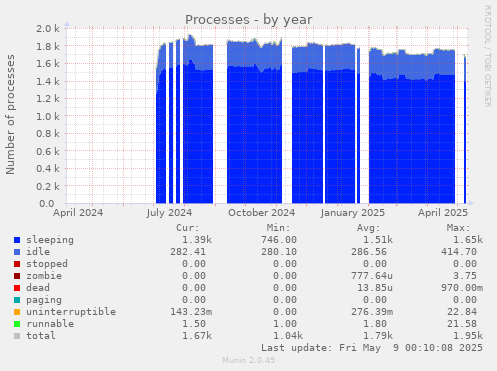
Task: Click the stopped legend color swatch
Action: coord(17,264)
